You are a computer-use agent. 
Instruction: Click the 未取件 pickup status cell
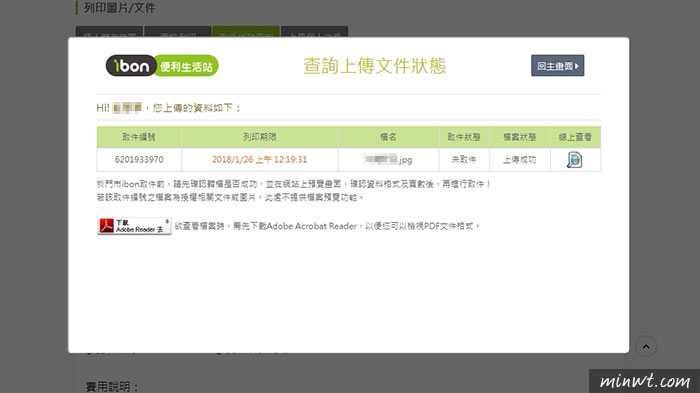(x=464, y=159)
